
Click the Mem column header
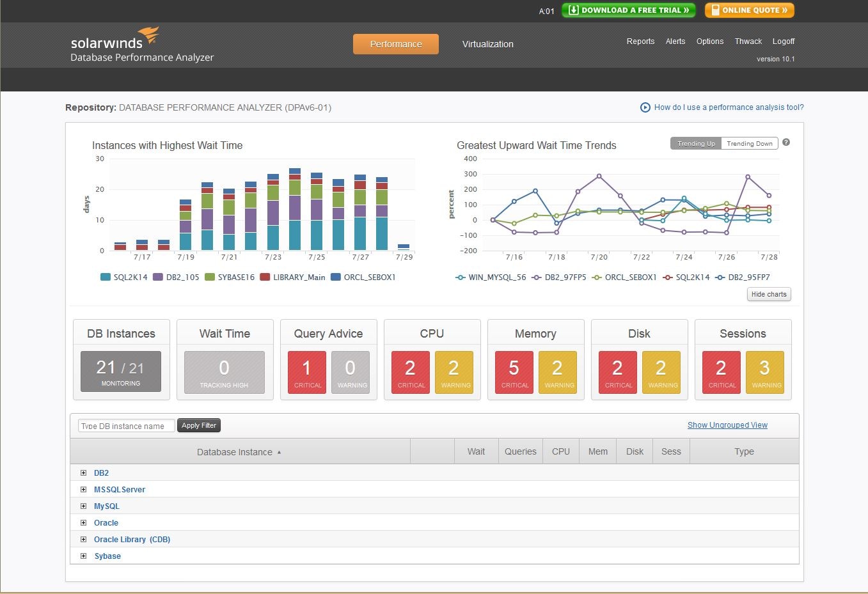(598, 451)
